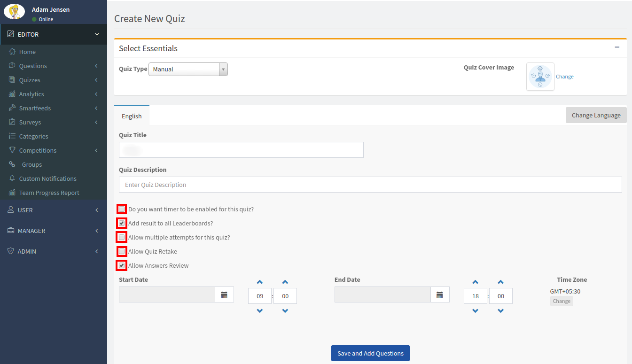Screen dimensions: 632x364
Task: Select the English language tab
Action: (x=132, y=116)
